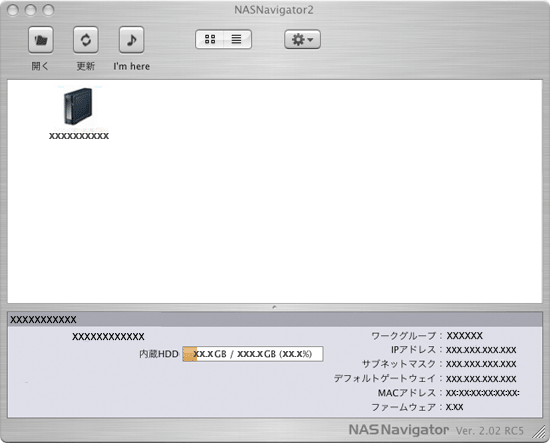Screen dimensions: 550x443
Task: Close the NASNavigator2 window
Action: point(13,10)
